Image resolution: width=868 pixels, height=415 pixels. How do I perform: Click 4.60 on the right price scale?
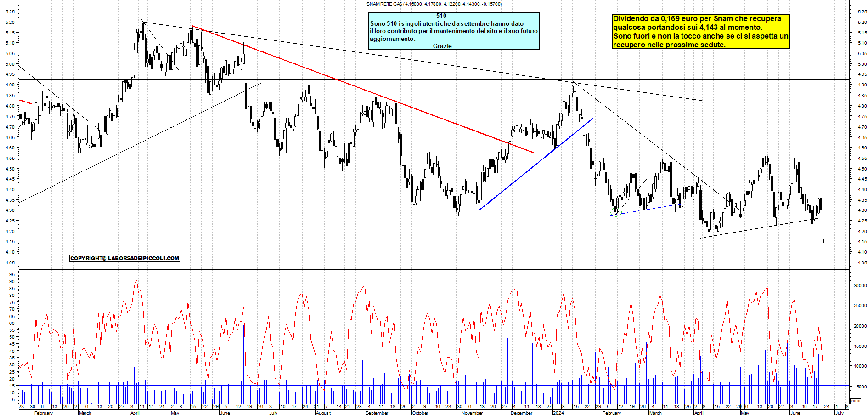pos(862,148)
